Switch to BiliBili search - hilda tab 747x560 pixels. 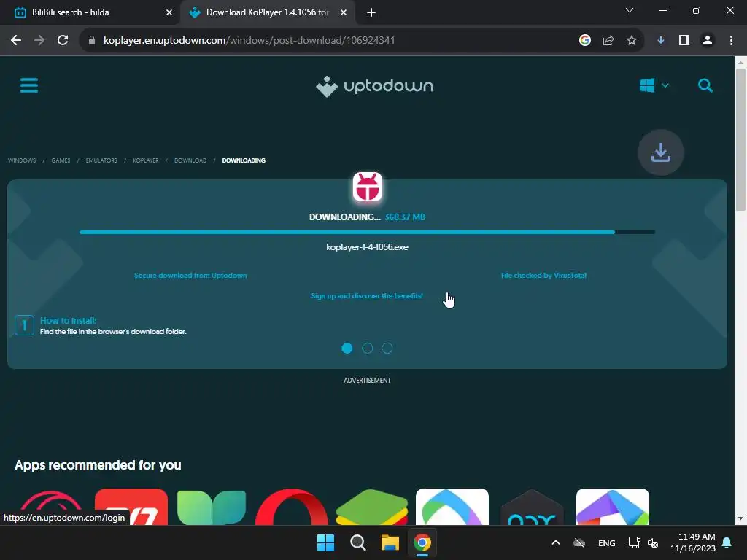tap(90, 12)
